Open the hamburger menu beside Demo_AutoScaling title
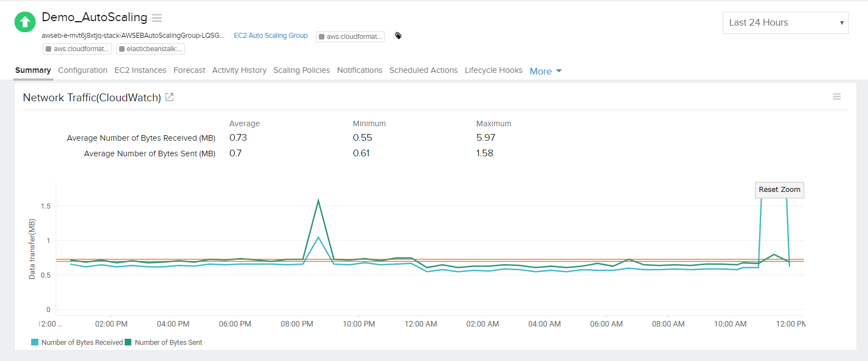Viewport: 868px width, 361px height. (156, 18)
